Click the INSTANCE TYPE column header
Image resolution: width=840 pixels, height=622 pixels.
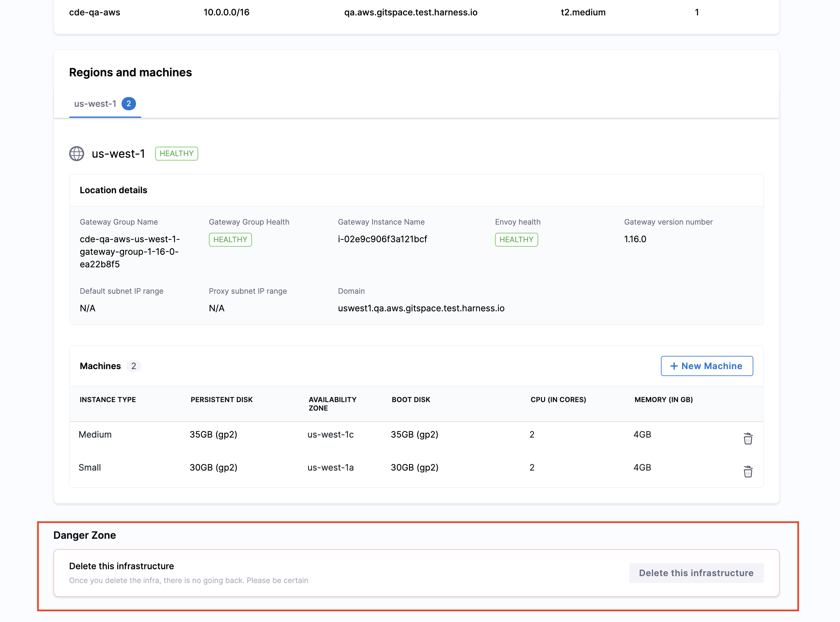108,400
